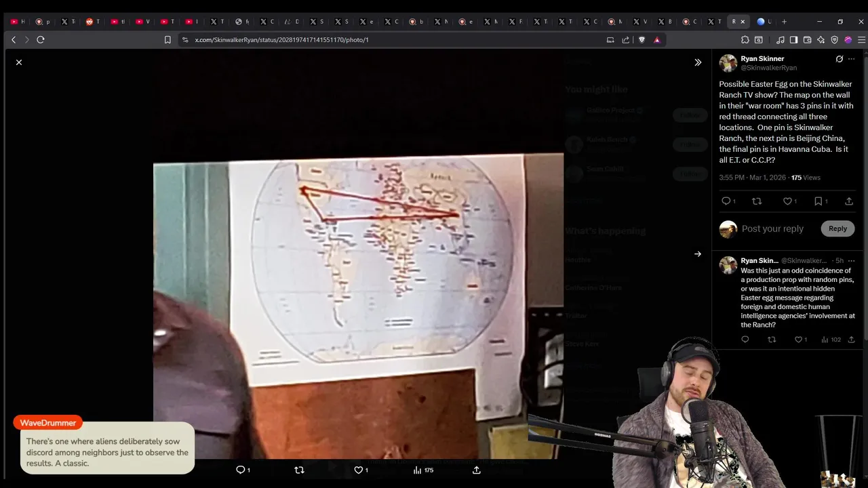
Task: Share icon below the enlarged photo
Action: pyautogui.click(x=477, y=470)
